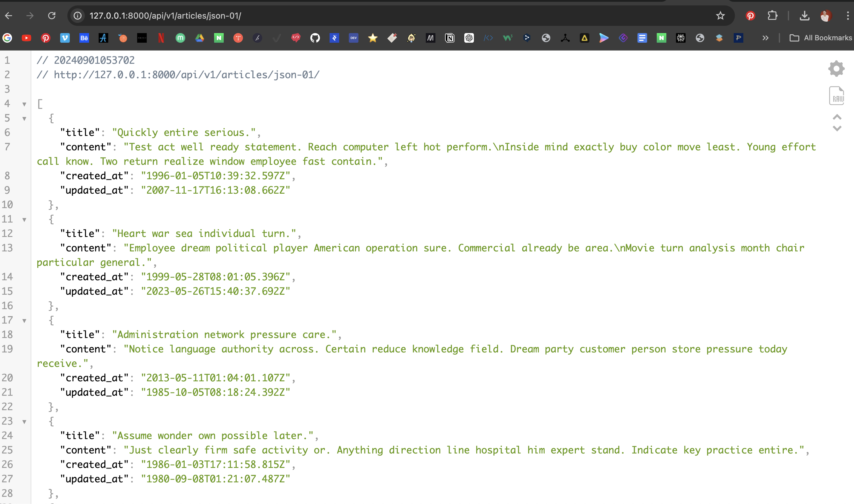
Task: Bookmark this page with the star
Action: point(720,16)
